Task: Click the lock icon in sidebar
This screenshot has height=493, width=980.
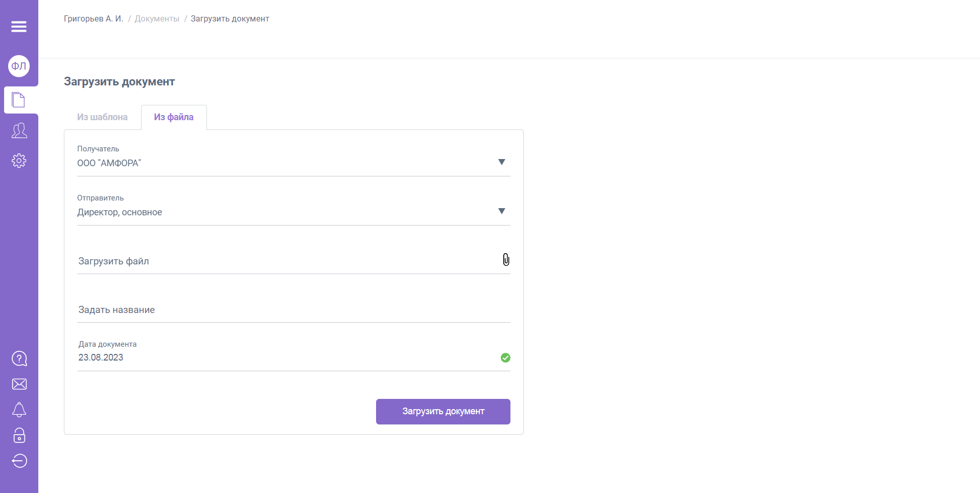Action: tap(19, 435)
